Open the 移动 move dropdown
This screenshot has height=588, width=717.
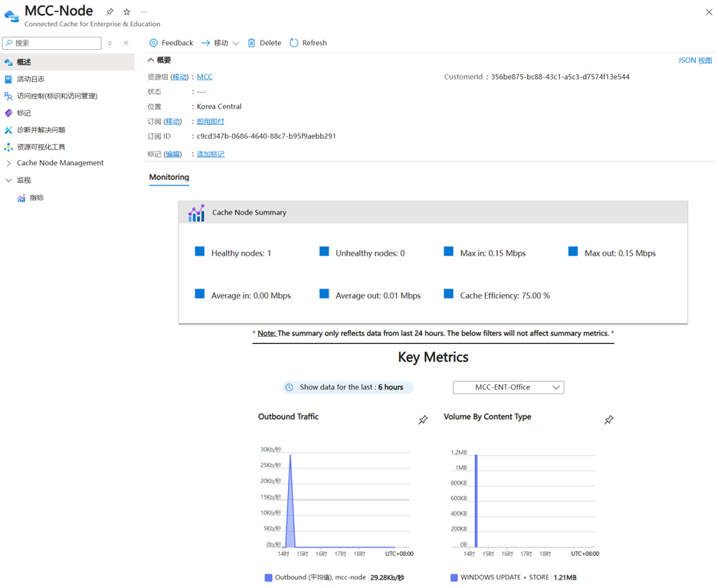[x=220, y=43]
